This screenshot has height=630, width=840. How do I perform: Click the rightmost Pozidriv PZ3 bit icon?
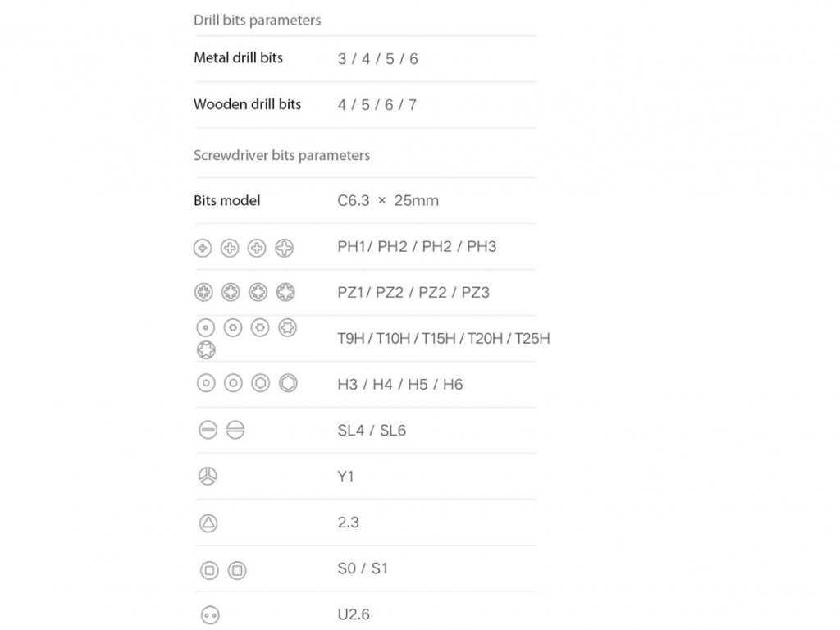[x=285, y=292]
